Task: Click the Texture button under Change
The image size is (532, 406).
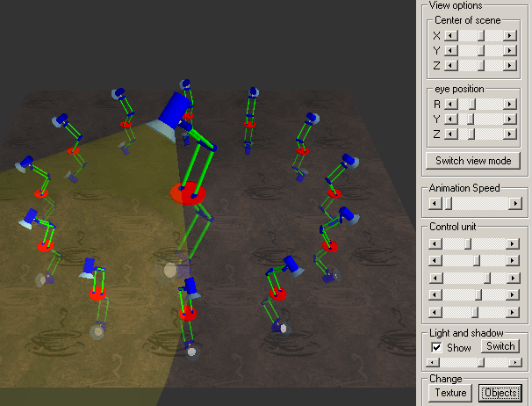Action: point(449,393)
